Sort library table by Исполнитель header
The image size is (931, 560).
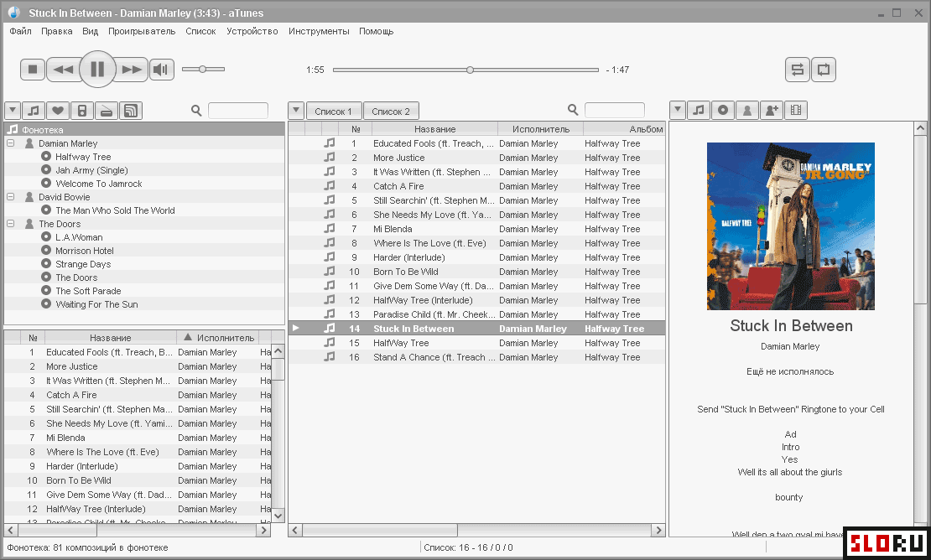pyautogui.click(x=218, y=338)
